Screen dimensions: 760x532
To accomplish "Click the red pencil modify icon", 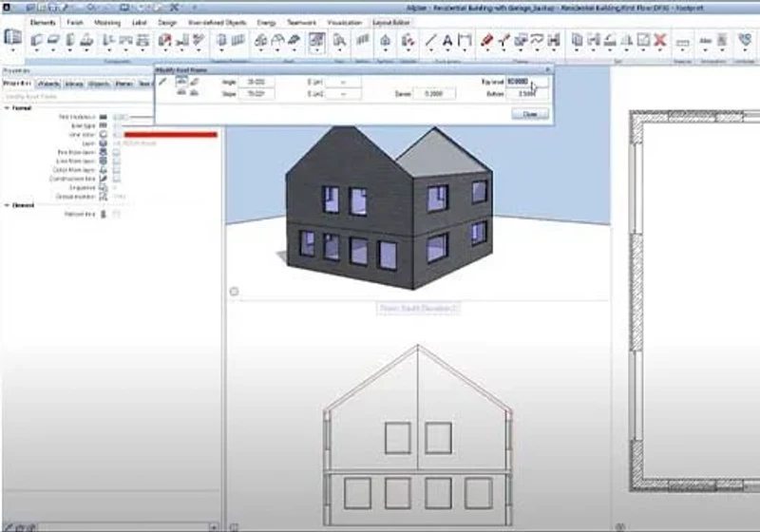I will (487, 40).
